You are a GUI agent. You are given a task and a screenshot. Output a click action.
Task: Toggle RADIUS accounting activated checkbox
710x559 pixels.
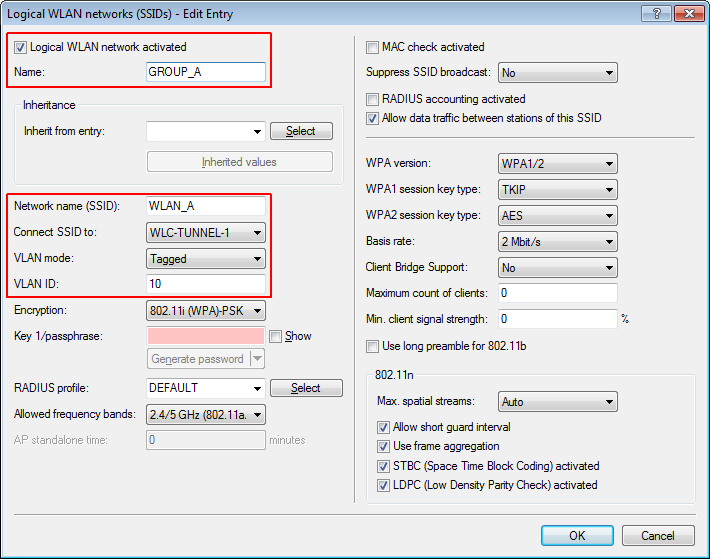pos(373,100)
